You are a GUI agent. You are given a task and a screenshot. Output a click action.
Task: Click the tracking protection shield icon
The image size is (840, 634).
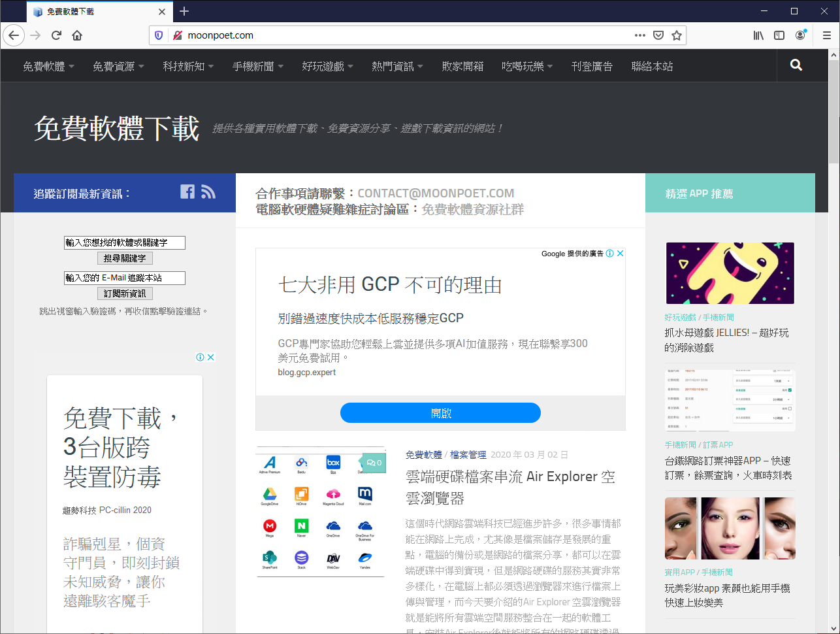pos(159,35)
